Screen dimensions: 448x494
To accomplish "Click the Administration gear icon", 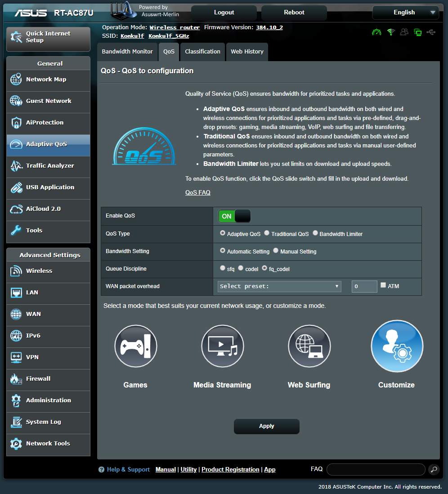I will (16, 400).
